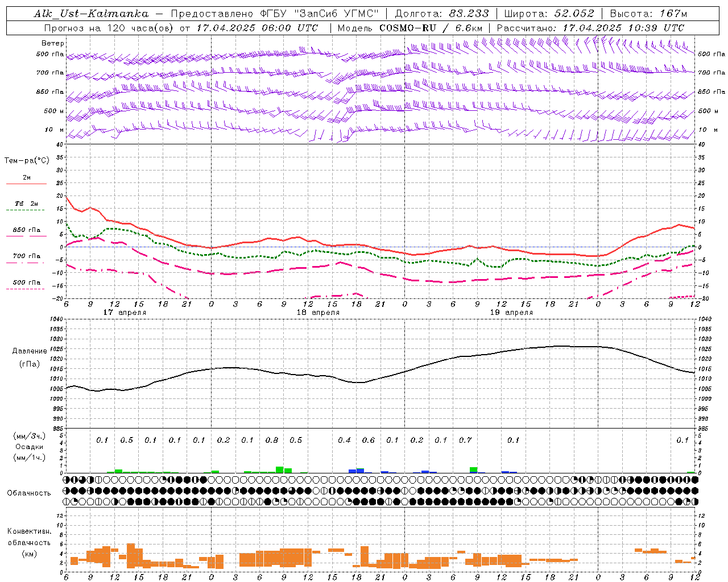Select the precipitation value "0.7"
The image size is (728, 582).
click(x=465, y=440)
